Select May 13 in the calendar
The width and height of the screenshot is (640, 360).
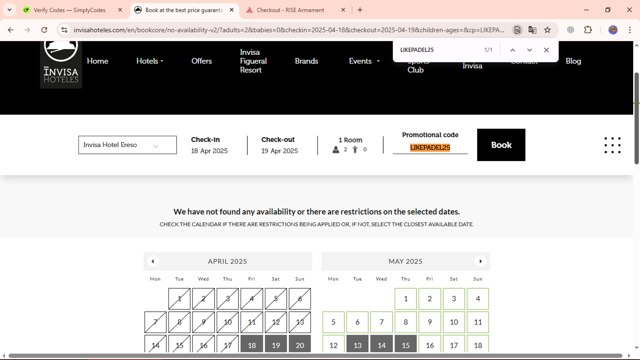[x=358, y=345]
